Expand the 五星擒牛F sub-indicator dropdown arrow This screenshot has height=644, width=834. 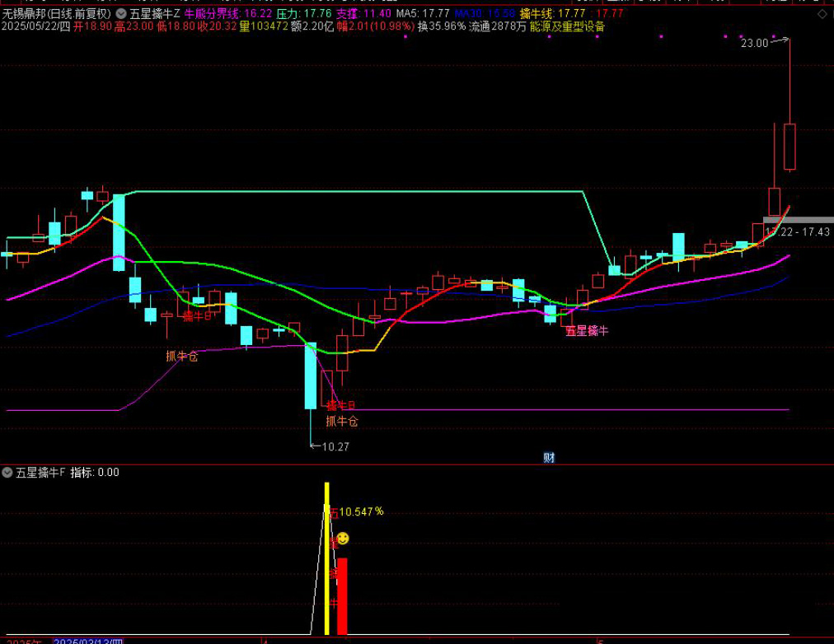click(7, 473)
